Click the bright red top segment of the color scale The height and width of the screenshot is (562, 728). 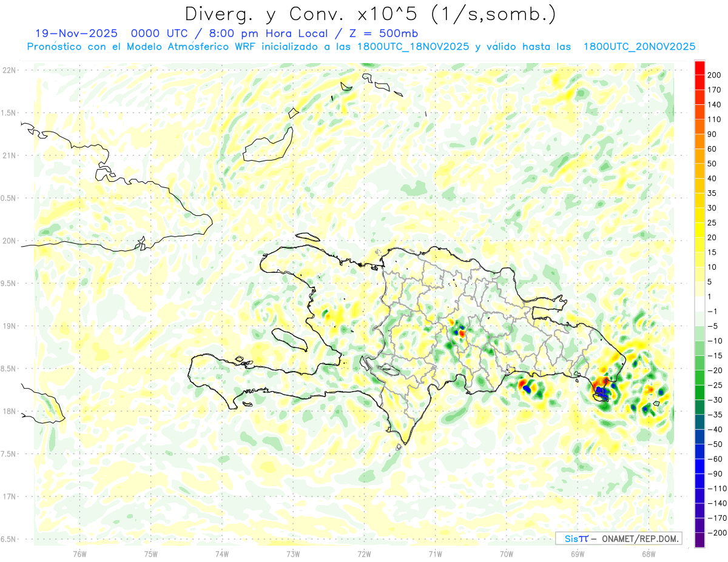tap(700, 67)
